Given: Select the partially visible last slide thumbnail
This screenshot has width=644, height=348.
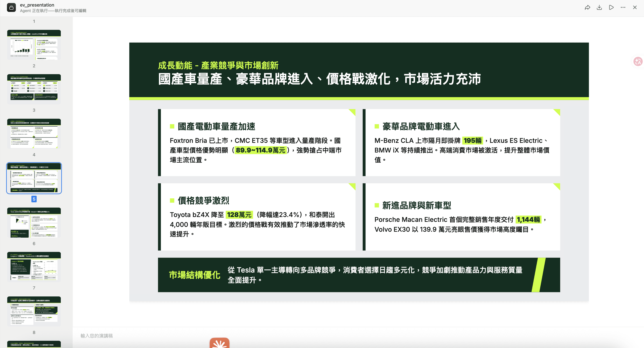Looking at the screenshot, I should [34, 344].
